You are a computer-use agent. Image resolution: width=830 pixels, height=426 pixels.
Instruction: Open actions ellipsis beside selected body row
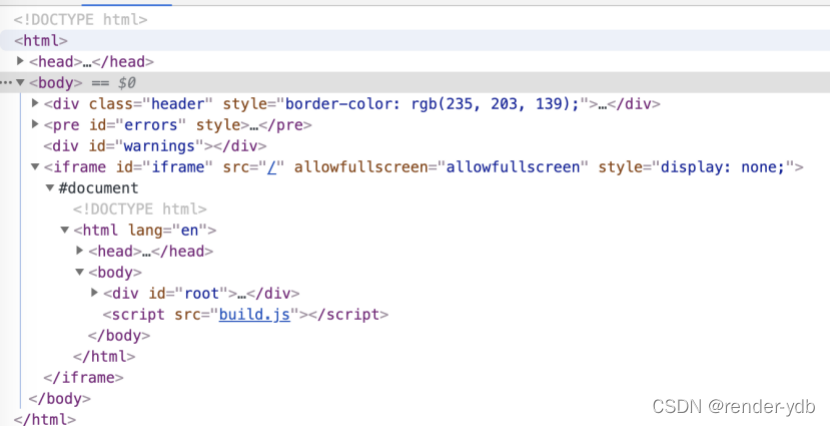6,83
